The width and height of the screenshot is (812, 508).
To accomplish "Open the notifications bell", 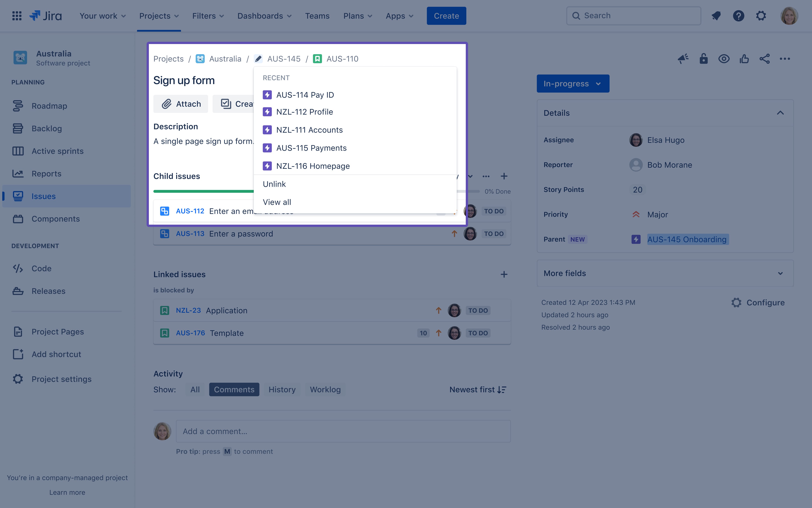I will [716, 16].
